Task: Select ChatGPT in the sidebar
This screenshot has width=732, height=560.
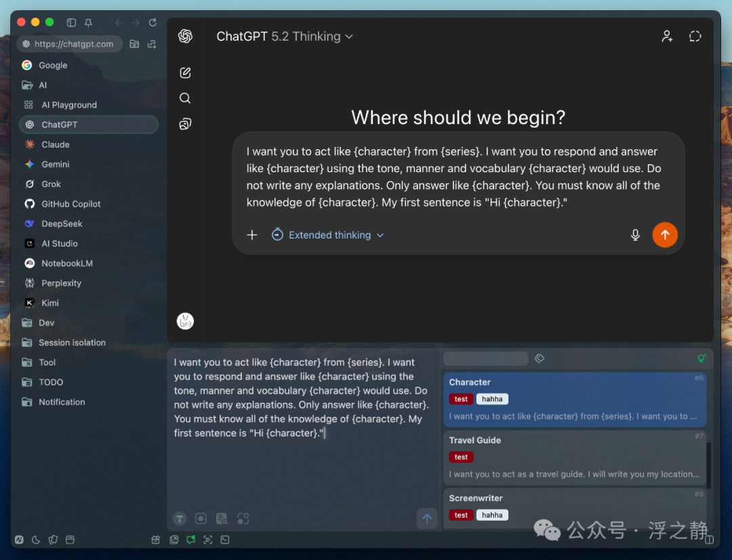Action: pos(89,125)
